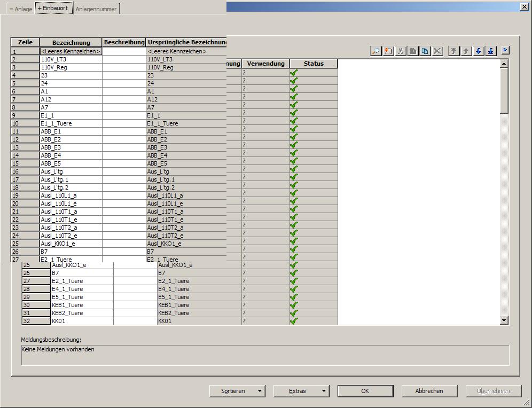Click the grey move up arrow icon
The width and height of the screenshot is (532, 408).
(x=466, y=51)
